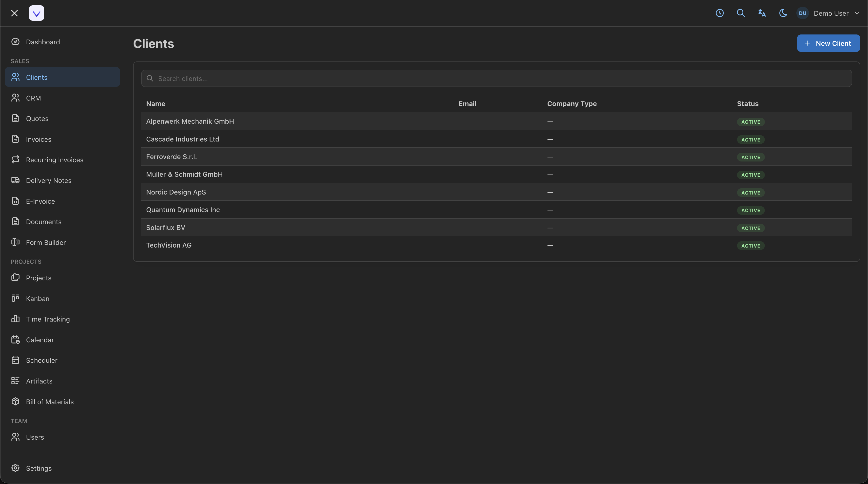Image resolution: width=868 pixels, height=484 pixels.
Task: Sort by the Name column header
Action: pos(156,104)
